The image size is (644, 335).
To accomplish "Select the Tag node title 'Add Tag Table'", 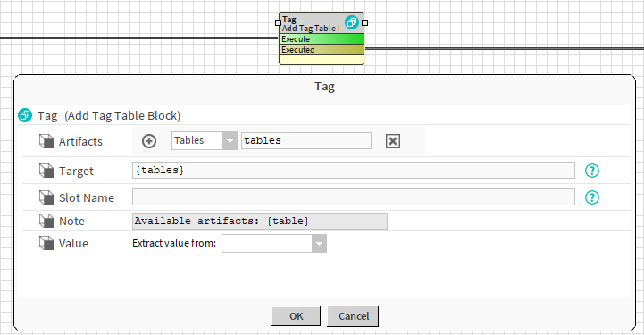I will (311, 29).
